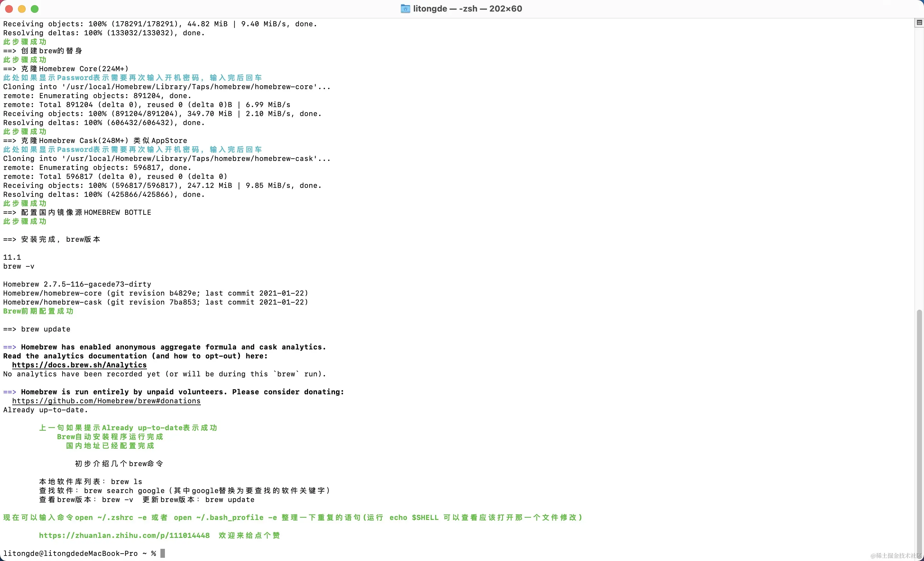This screenshot has width=924, height=561.
Task: Click the terminal cursor at the prompt
Action: (x=163, y=554)
